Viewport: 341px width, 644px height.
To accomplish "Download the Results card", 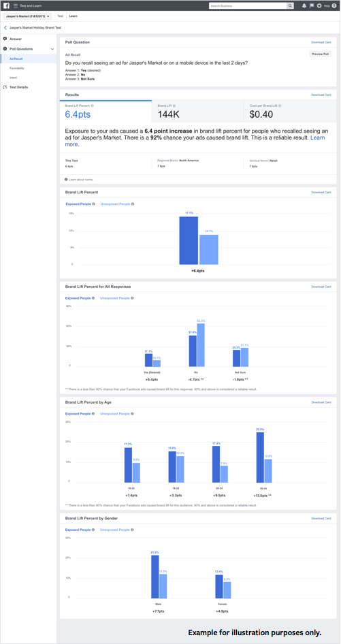I will coord(321,95).
